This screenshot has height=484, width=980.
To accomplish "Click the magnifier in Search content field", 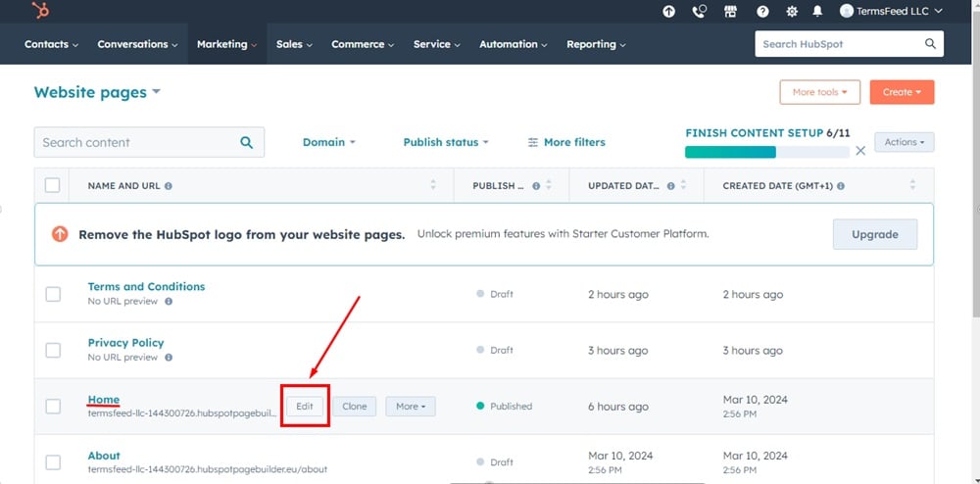I will (246, 142).
